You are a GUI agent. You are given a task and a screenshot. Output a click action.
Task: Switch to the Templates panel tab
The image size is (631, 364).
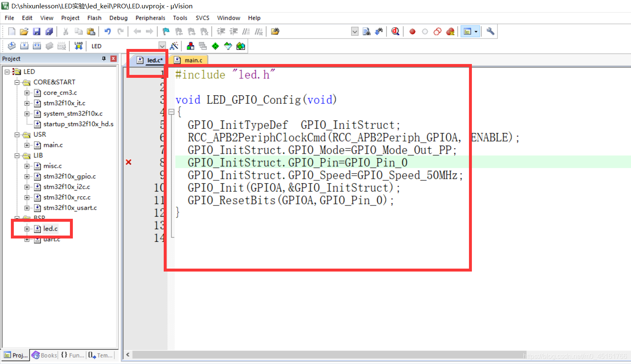pos(101,355)
